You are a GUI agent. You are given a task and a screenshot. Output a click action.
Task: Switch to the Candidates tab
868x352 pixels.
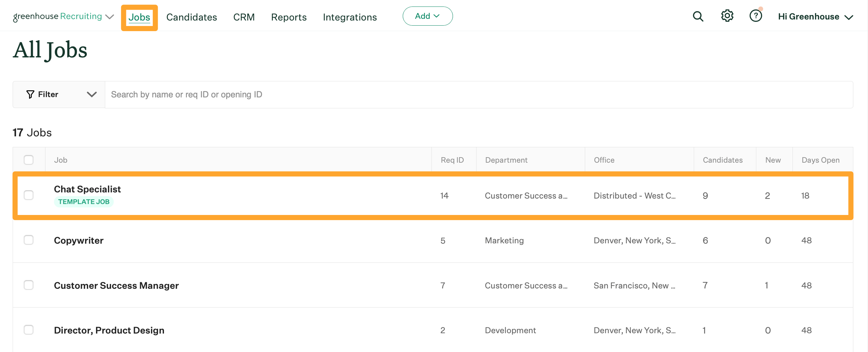(192, 17)
